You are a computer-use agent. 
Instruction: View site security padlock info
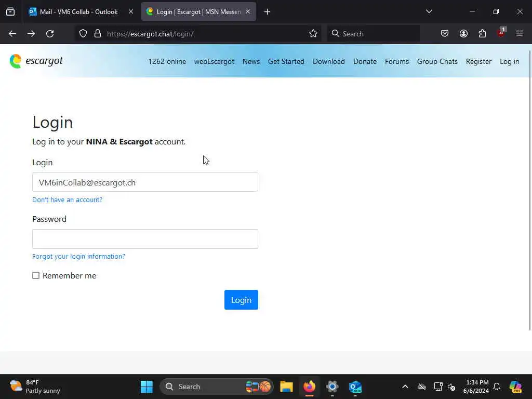tap(98, 34)
